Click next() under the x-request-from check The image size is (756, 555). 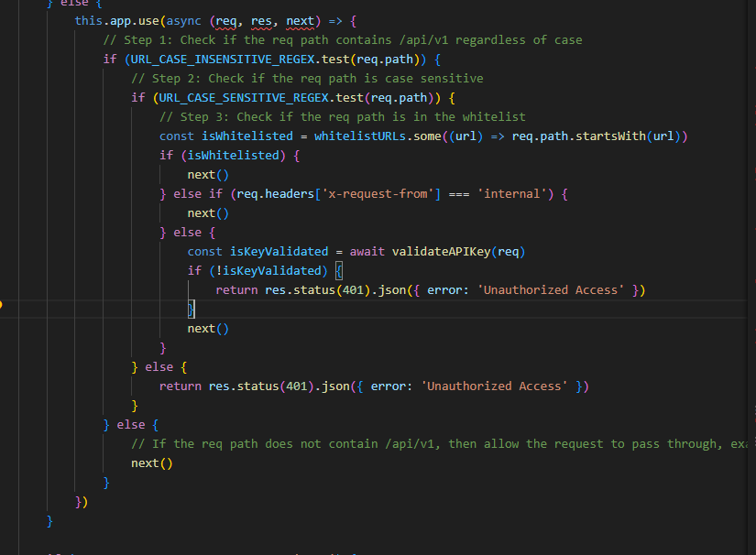coord(208,213)
